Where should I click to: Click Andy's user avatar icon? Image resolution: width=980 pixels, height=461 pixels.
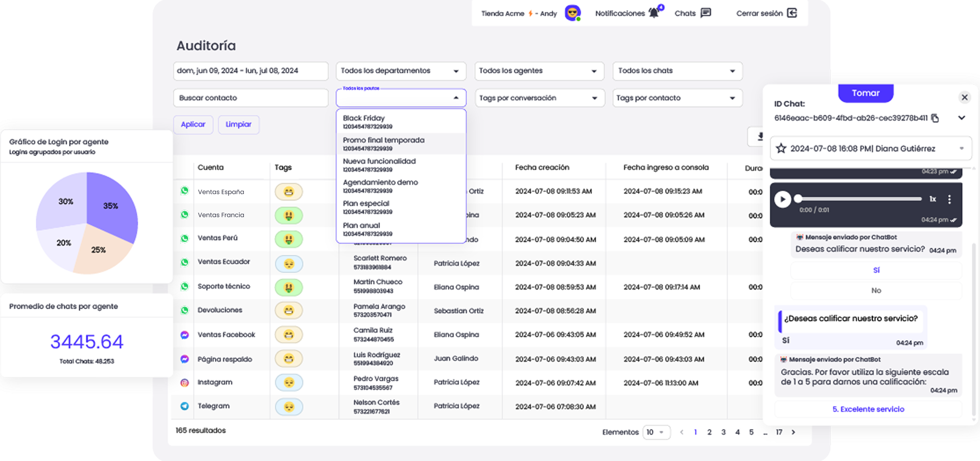coord(572,13)
